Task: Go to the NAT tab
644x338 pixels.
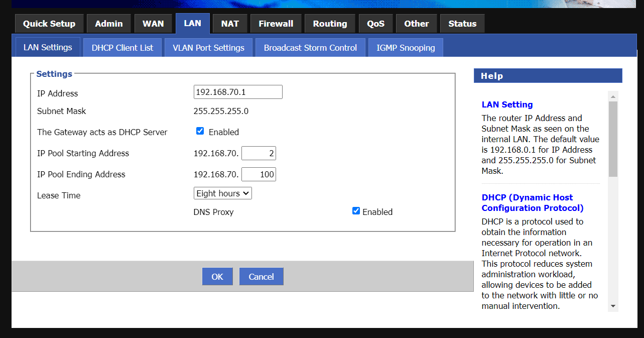Action: pyautogui.click(x=230, y=24)
